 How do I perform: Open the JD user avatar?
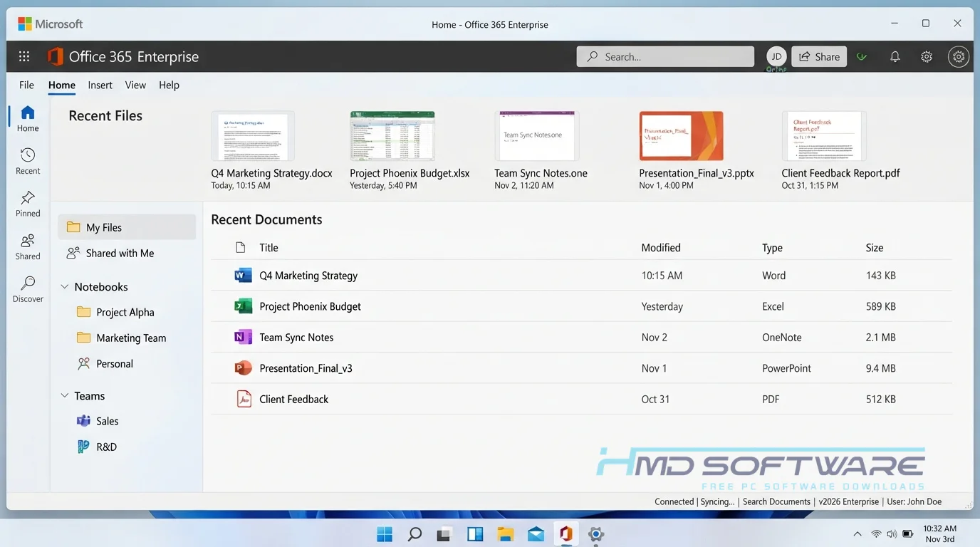coord(776,57)
